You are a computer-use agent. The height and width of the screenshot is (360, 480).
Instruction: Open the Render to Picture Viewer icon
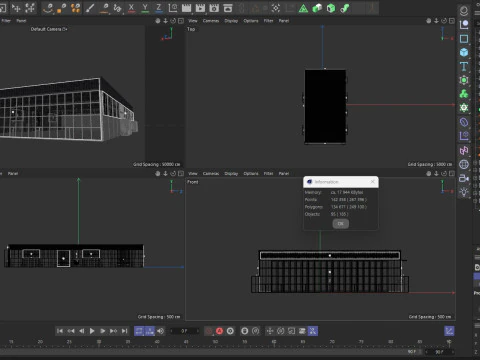click(x=200, y=8)
